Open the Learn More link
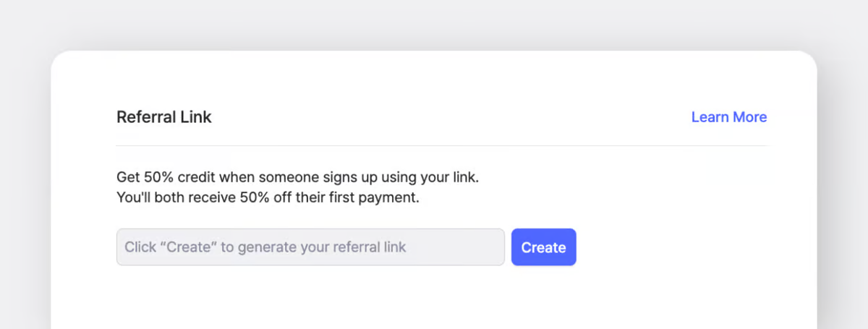 coord(728,117)
